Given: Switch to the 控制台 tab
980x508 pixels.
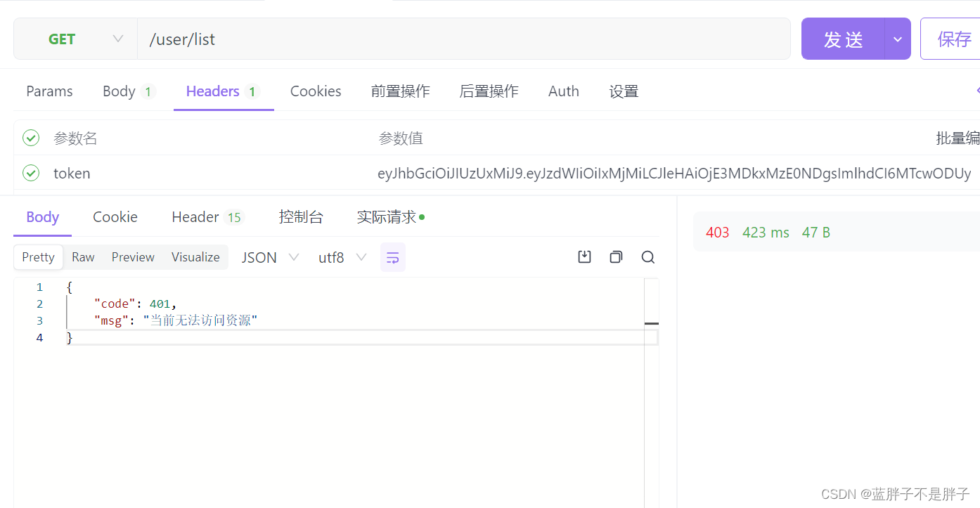Looking at the screenshot, I should point(301,217).
